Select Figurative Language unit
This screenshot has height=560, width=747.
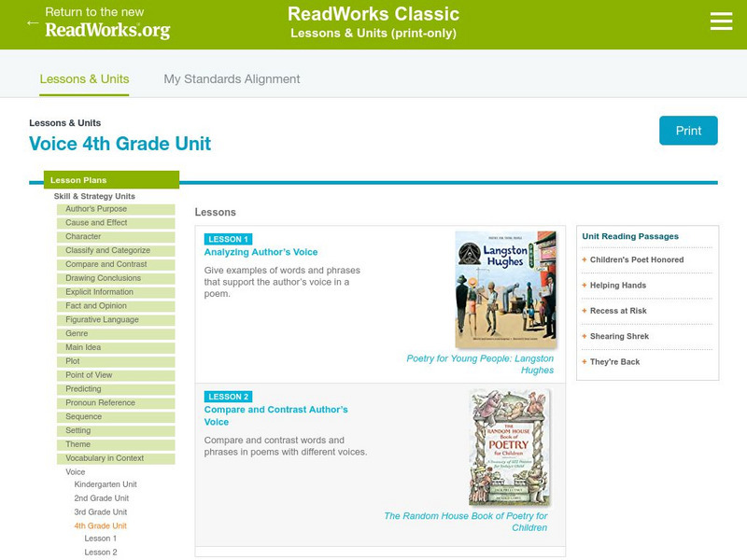point(116,319)
